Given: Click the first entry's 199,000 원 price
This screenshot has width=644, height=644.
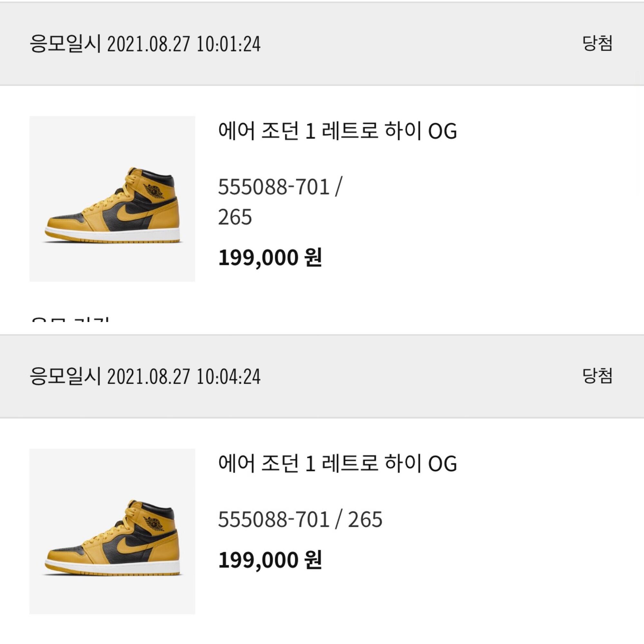Looking at the screenshot, I should pyautogui.click(x=270, y=258).
